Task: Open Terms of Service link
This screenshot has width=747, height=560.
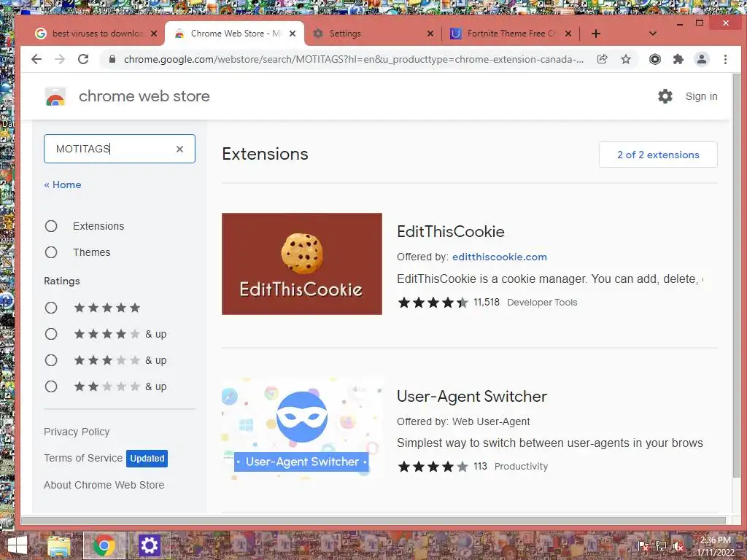Action: click(x=83, y=458)
